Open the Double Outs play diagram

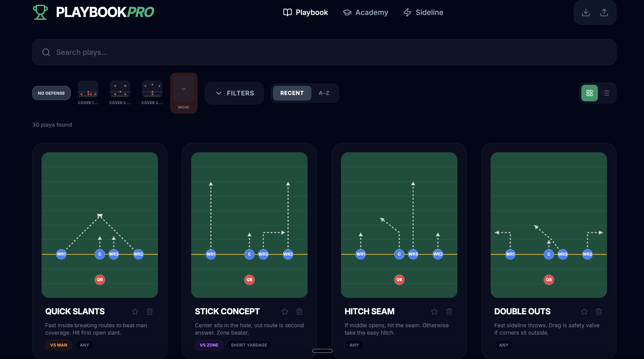(x=548, y=225)
